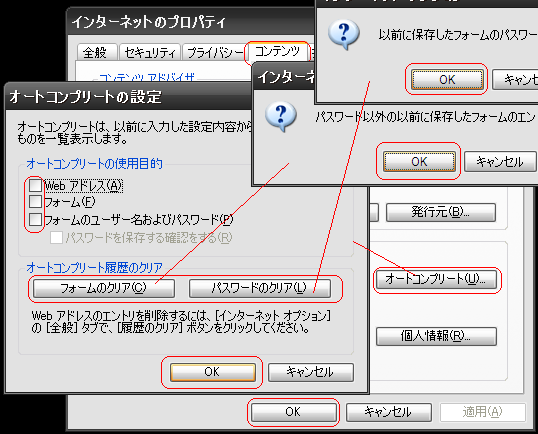This screenshot has width=538, height=434.
Task: Go to the プライバシー tab
Action: tap(214, 53)
